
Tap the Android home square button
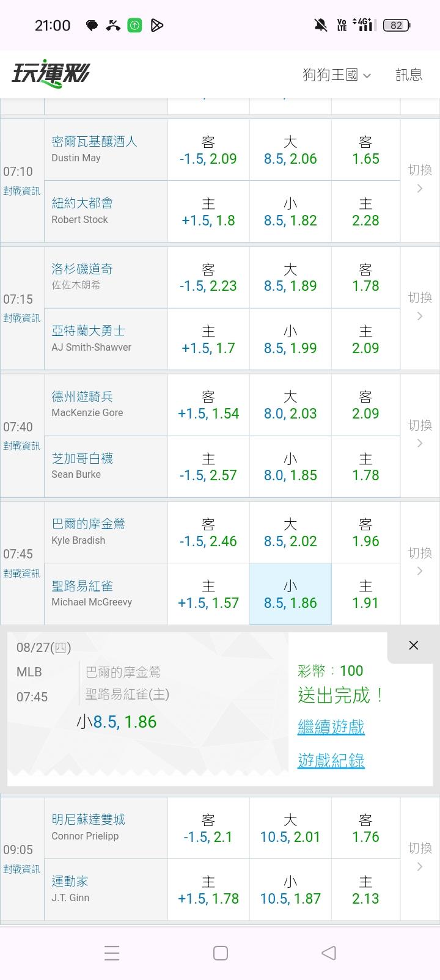click(221, 953)
